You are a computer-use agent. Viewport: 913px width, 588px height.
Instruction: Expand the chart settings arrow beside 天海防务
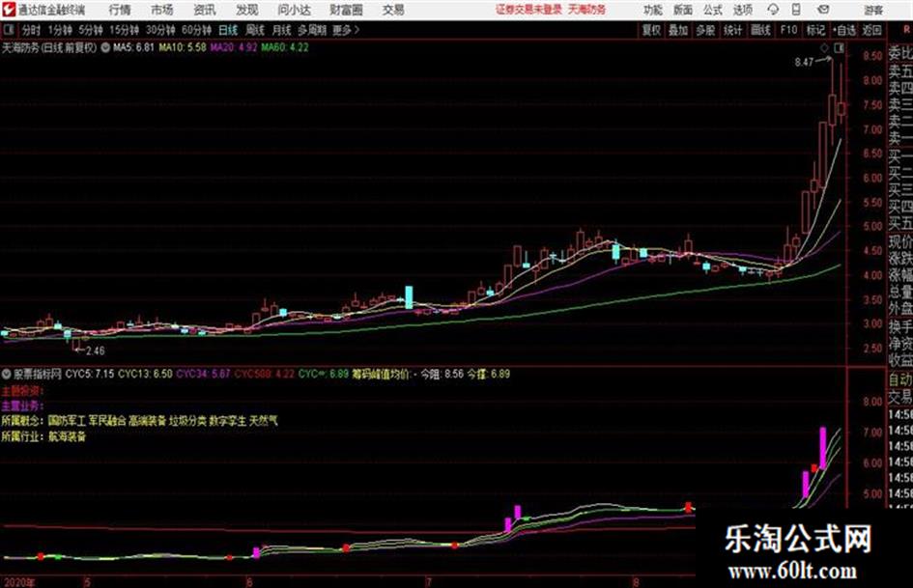[x=104, y=47]
